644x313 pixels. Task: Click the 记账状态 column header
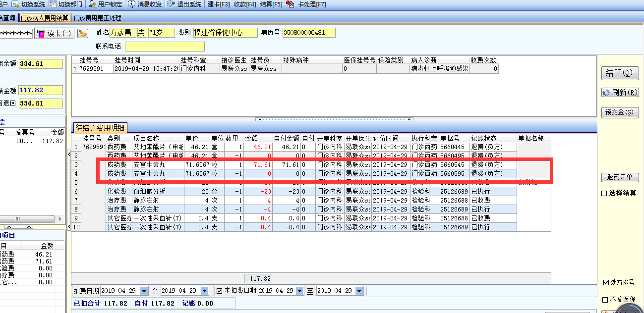[x=493, y=138]
